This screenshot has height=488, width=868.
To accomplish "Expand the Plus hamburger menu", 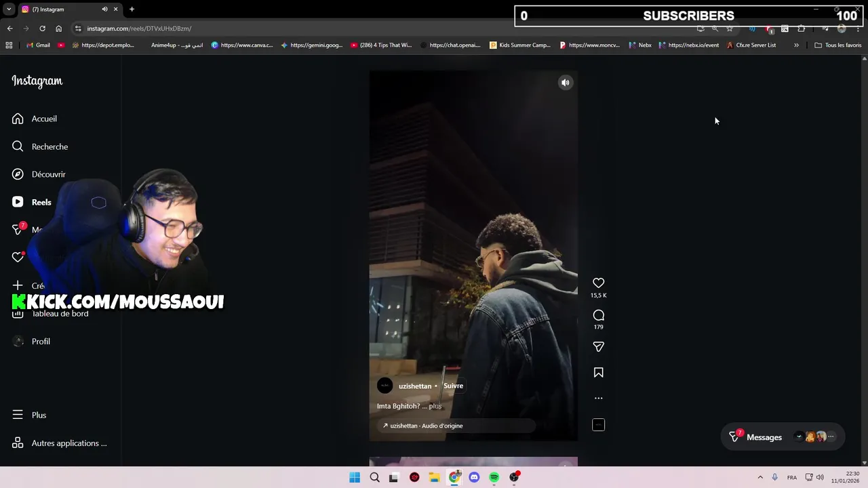I will pos(29,415).
